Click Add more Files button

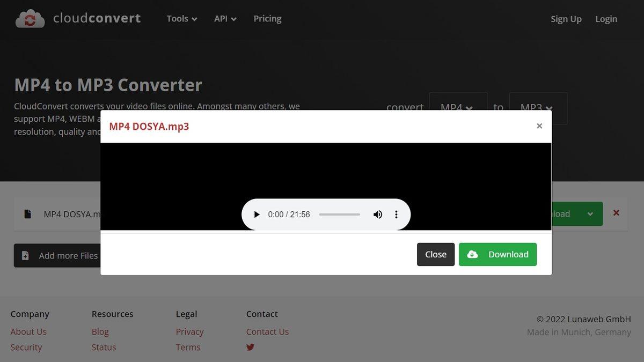pyautogui.click(x=57, y=256)
